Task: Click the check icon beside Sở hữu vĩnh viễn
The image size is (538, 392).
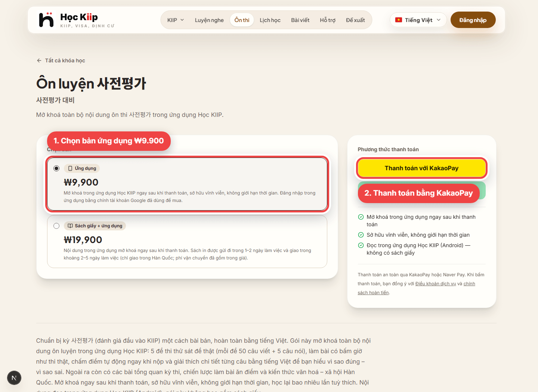Action: pyautogui.click(x=361, y=235)
